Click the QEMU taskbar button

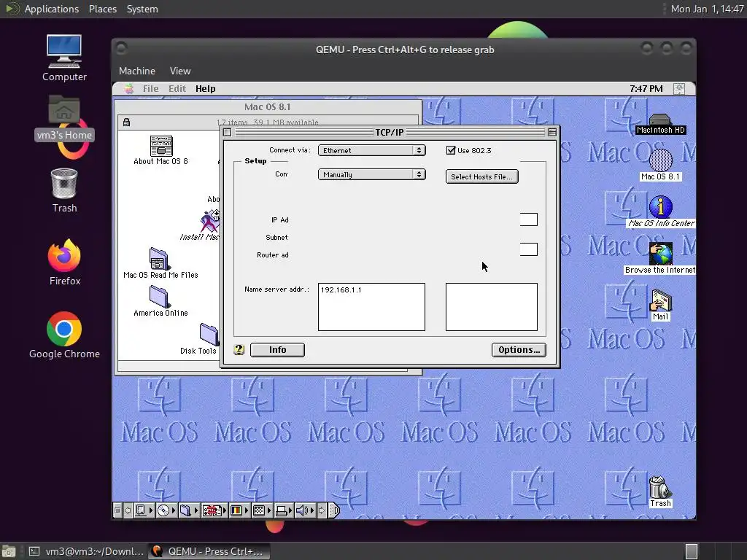209,551
